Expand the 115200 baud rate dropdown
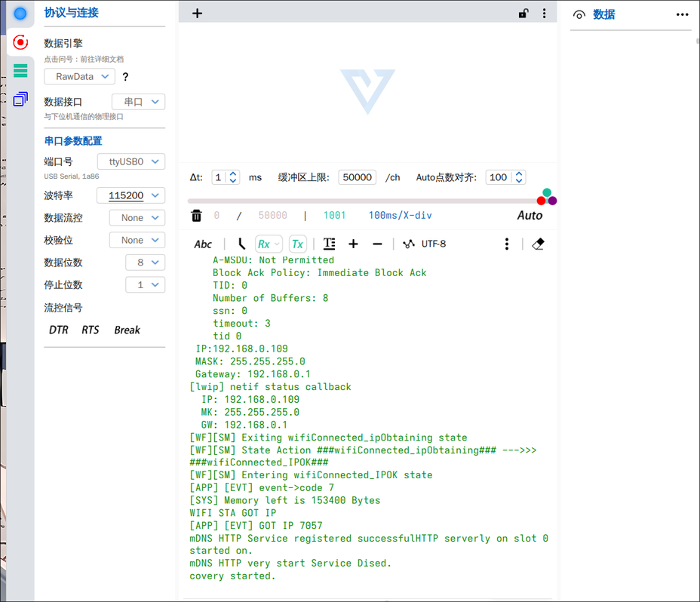 tap(131, 195)
